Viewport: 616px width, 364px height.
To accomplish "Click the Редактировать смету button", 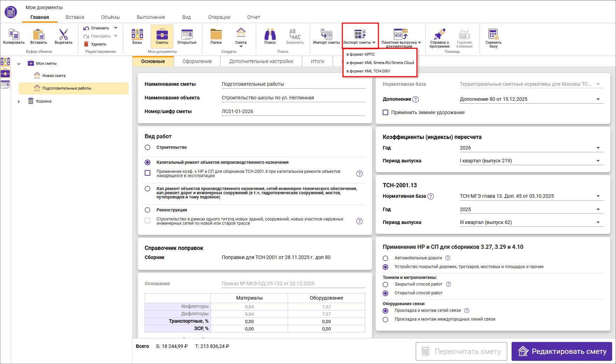I will (x=561, y=351).
